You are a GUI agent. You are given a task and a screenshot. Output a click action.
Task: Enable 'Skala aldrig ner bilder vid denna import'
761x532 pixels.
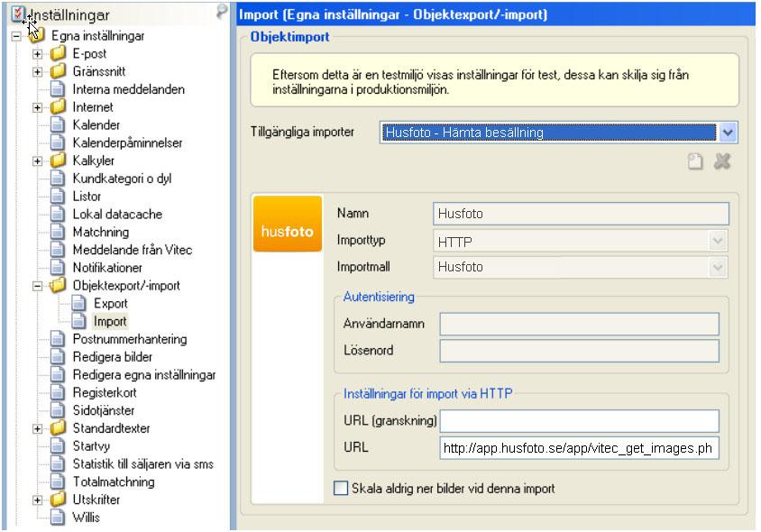[341, 488]
